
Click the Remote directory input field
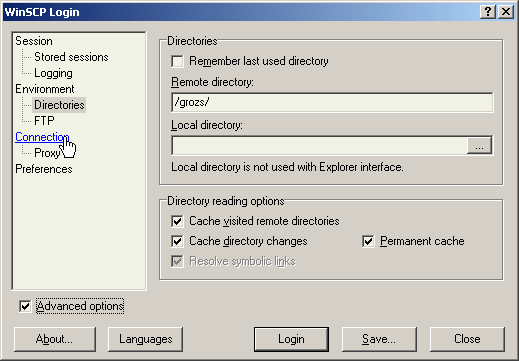pos(332,102)
